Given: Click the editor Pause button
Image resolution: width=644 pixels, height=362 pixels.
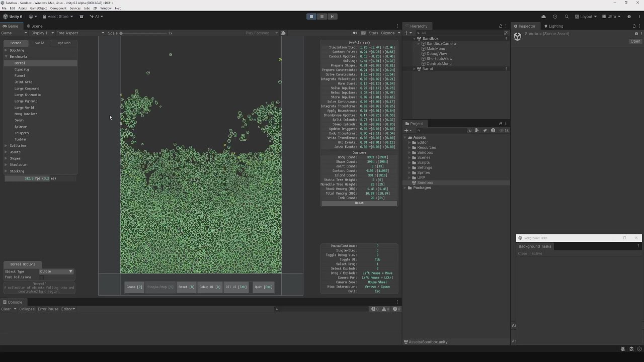Looking at the screenshot, I should 322,17.
